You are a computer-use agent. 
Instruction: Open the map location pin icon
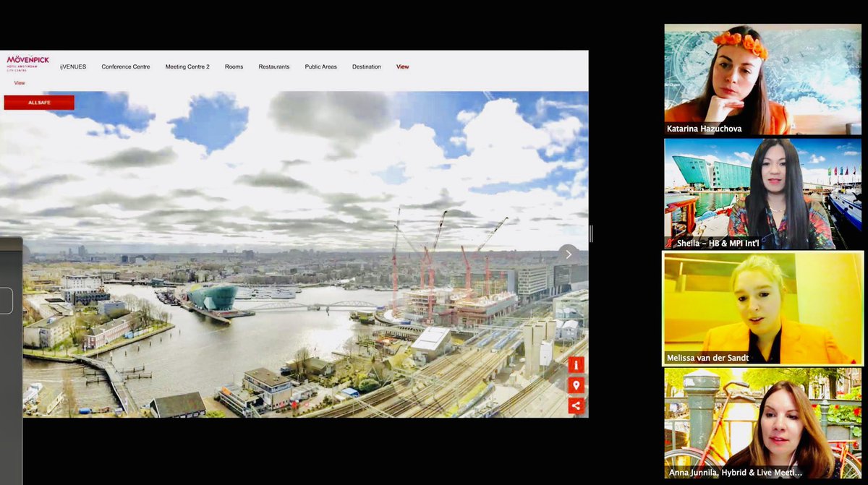(x=576, y=385)
